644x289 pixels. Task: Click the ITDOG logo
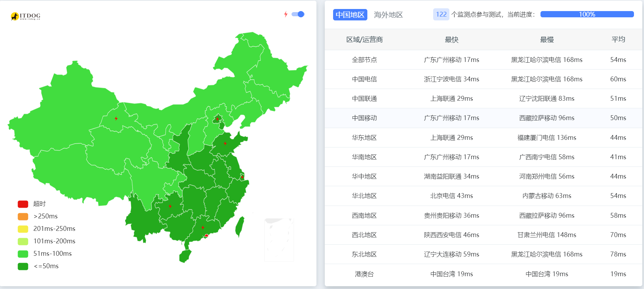[x=26, y=16]
